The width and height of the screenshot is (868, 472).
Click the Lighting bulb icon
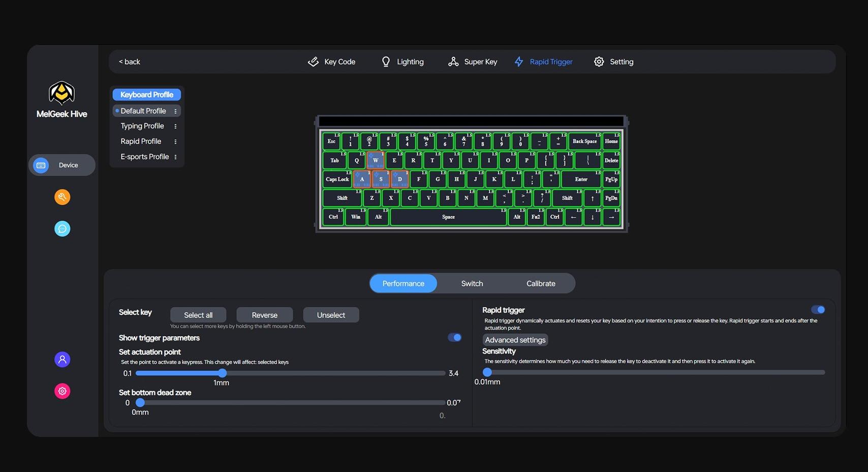(386, 61)
